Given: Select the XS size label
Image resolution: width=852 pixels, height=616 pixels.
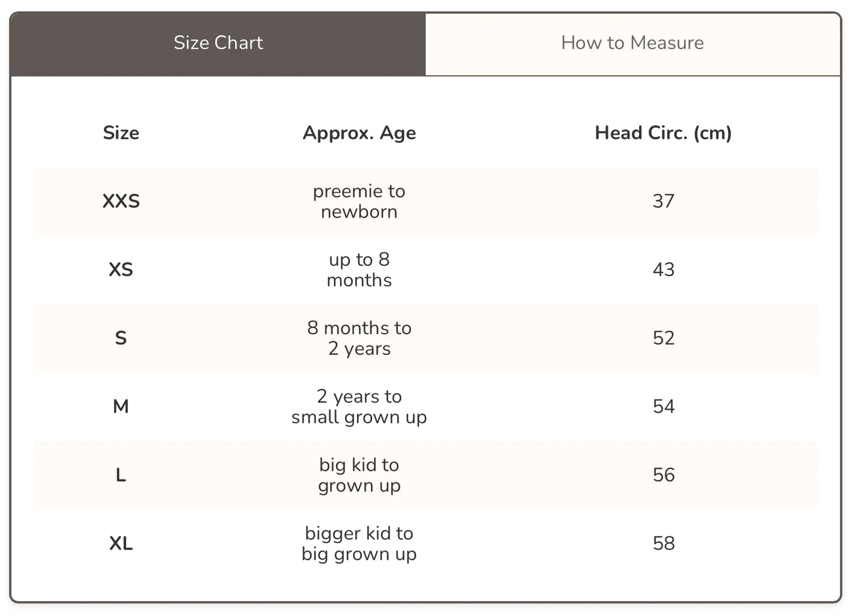Looking at the screenshot, I should click(x=121, y=269).
